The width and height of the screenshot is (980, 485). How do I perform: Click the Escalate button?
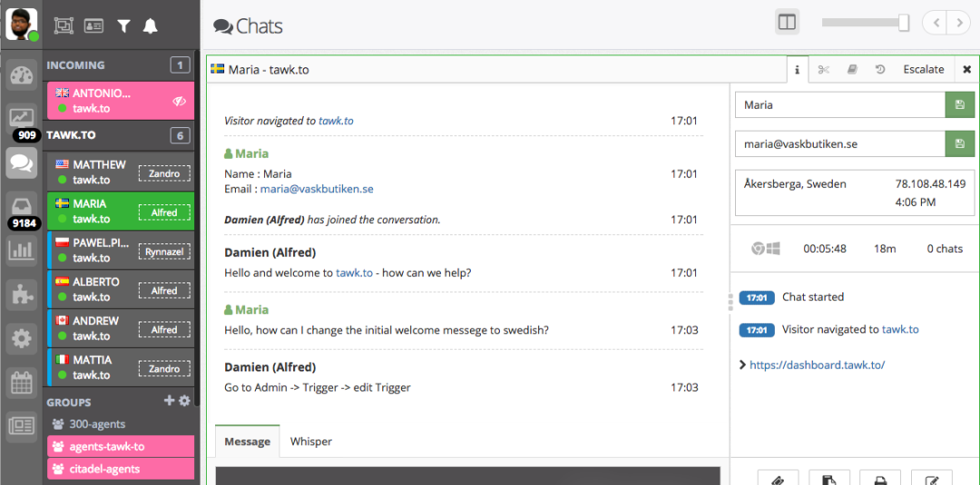tap(924, 69)
